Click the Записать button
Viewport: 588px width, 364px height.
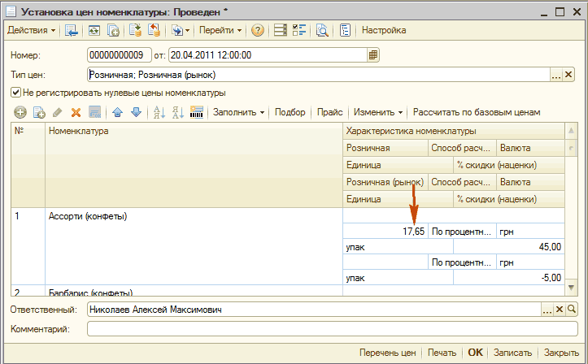click(512, 353)
